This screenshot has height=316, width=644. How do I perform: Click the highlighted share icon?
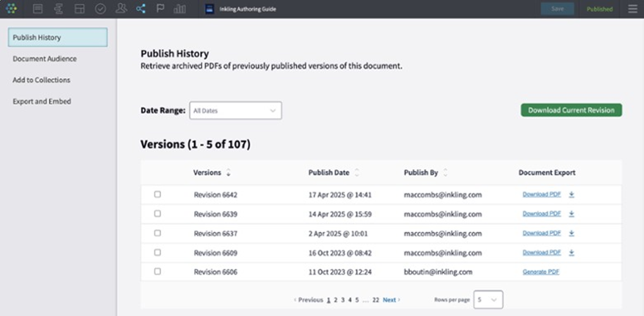[x=141, y=9]
